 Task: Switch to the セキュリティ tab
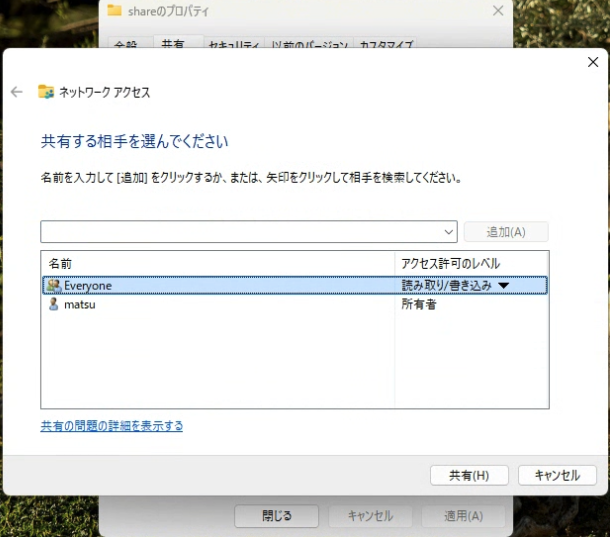pyautogui.click(x=235, y=45)
